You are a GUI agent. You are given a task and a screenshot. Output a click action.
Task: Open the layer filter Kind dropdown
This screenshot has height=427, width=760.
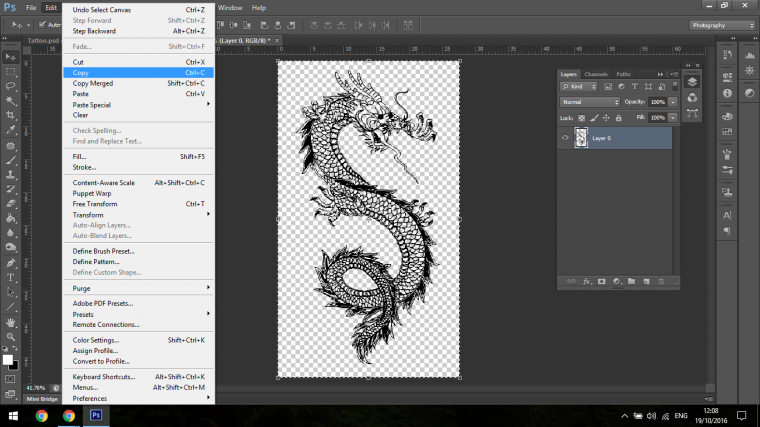pyautogui.click(x=578, y=87)
